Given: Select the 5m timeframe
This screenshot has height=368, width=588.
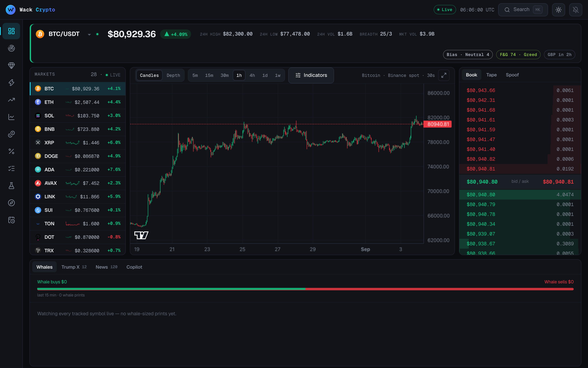Looking at the screenshot, I should click(195, 75).
